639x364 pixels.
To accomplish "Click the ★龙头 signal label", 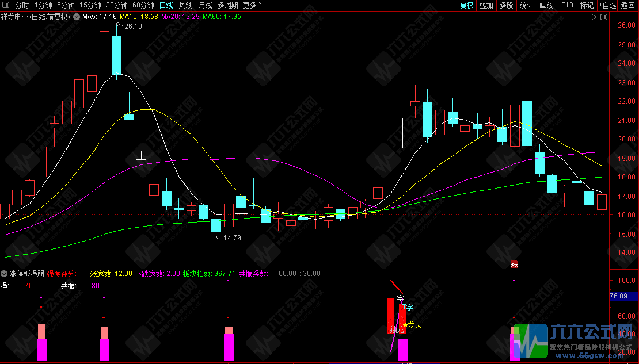I will pyautogui.click(x=412, y=325).
